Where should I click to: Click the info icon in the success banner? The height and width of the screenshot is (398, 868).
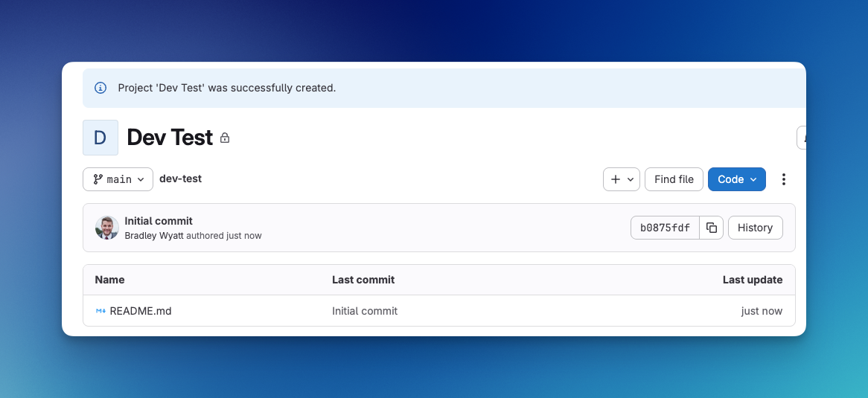100,88
